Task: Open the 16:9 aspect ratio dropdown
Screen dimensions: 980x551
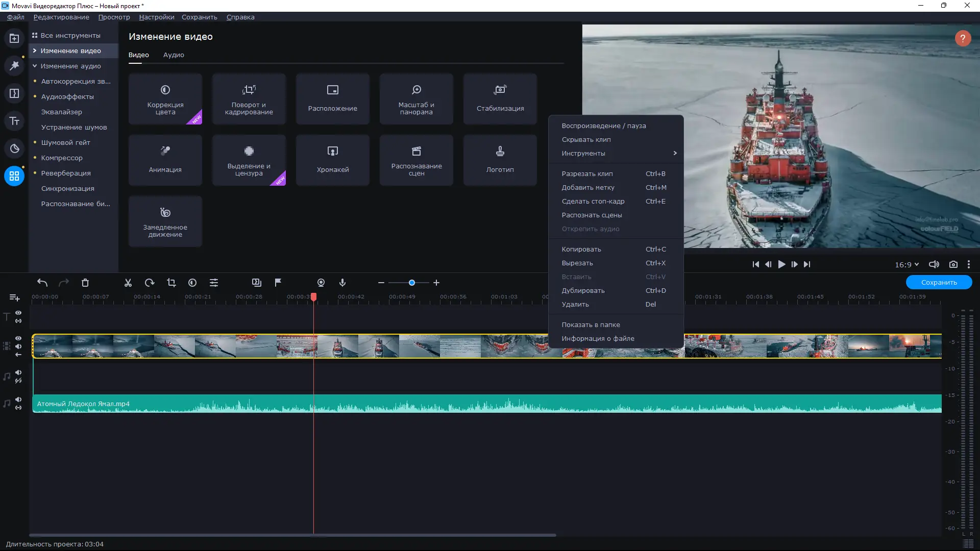Action: (906, 264)
